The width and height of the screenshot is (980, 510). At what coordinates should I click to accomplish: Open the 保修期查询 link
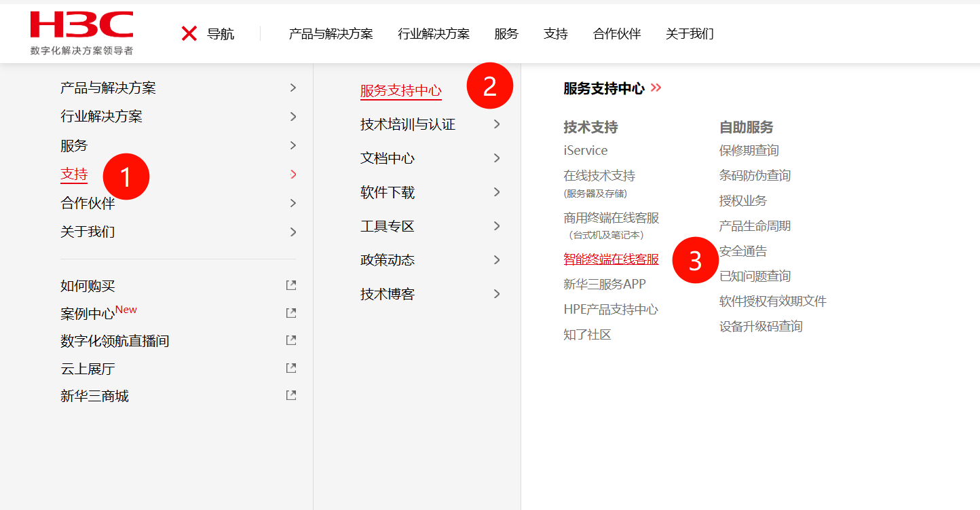[x=749, y=150]
